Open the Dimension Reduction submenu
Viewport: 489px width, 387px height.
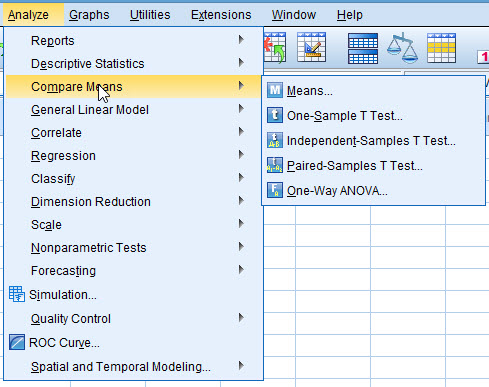click(x=133, y=202)
